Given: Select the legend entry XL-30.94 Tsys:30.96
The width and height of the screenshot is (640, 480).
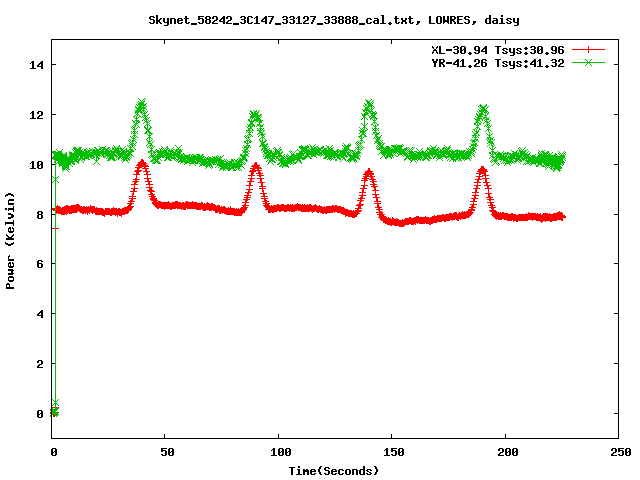Looking at the screenshot, I should pos(498,50).
